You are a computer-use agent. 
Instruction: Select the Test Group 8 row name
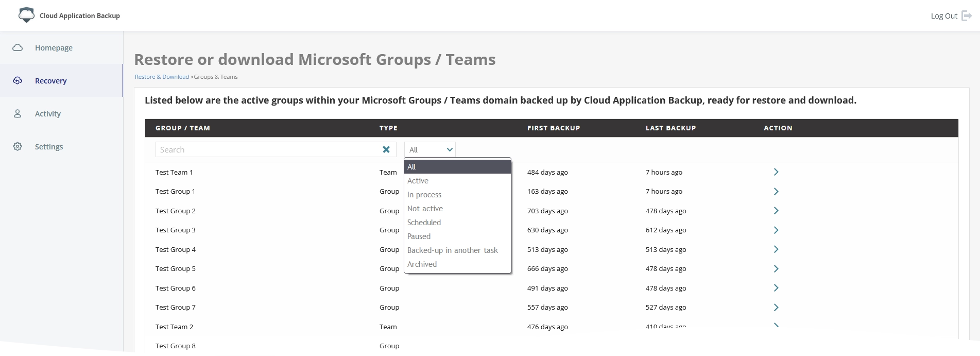[176, 346]
